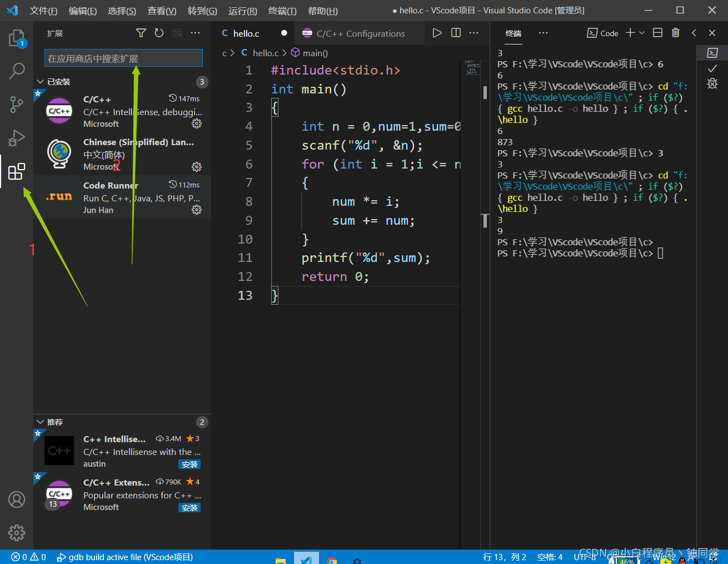Switch to the hello.c editor tab

(x=246, y=33)
